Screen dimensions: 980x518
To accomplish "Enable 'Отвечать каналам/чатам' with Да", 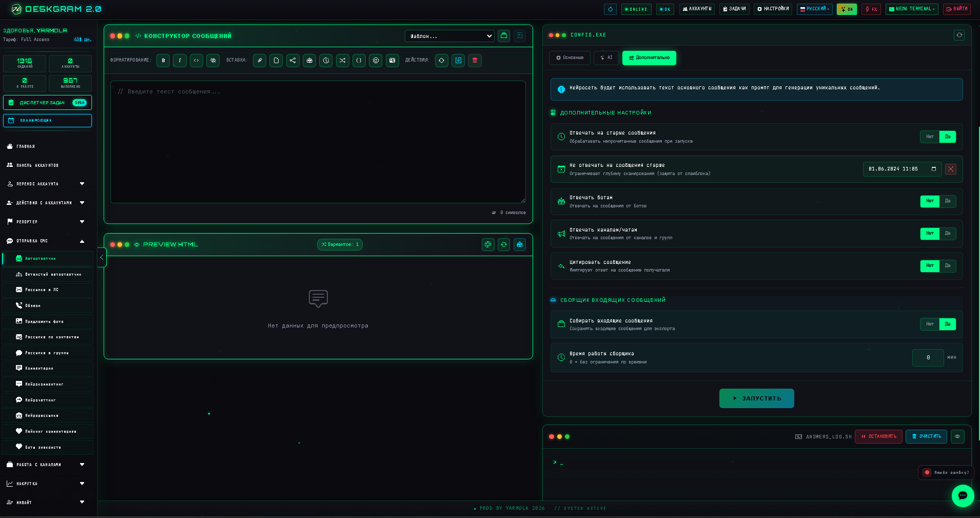I will 948,234.
